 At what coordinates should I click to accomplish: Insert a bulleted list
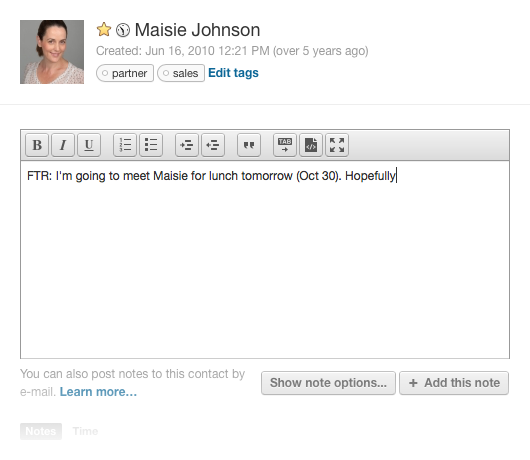point(151,145)
